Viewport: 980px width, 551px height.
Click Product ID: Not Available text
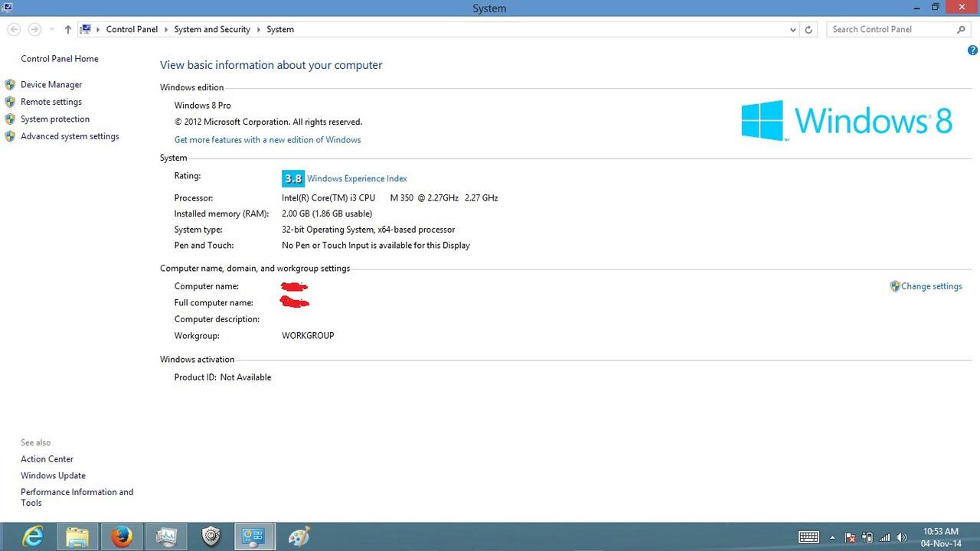pyautogui.click(x=223, y=377)
